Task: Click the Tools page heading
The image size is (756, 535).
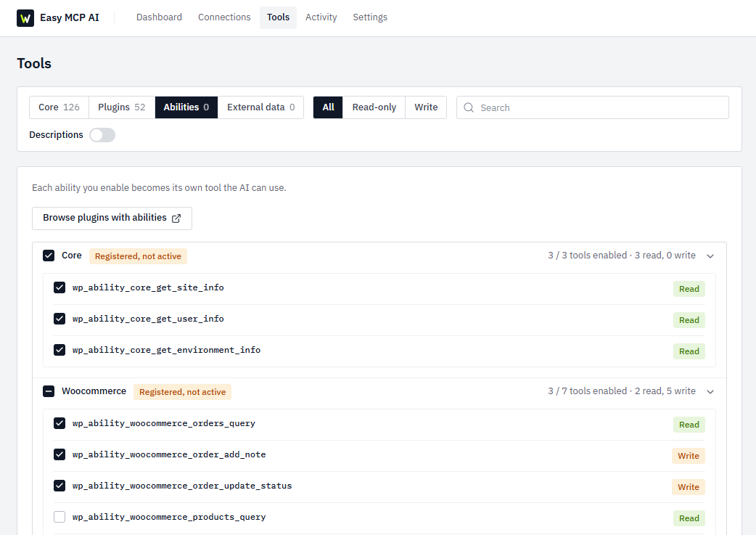Action: [x=34, y=63]
